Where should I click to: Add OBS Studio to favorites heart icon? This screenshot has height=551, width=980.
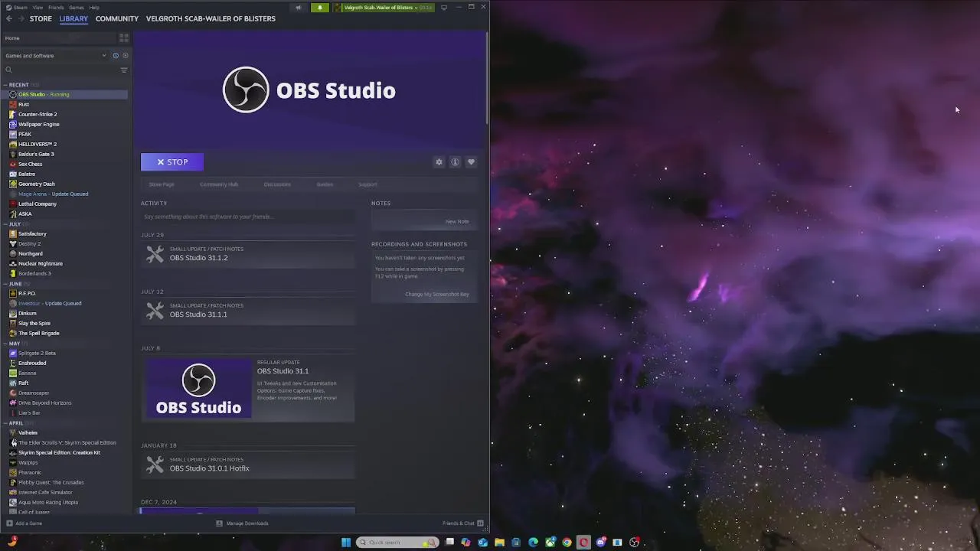point(471,161)
